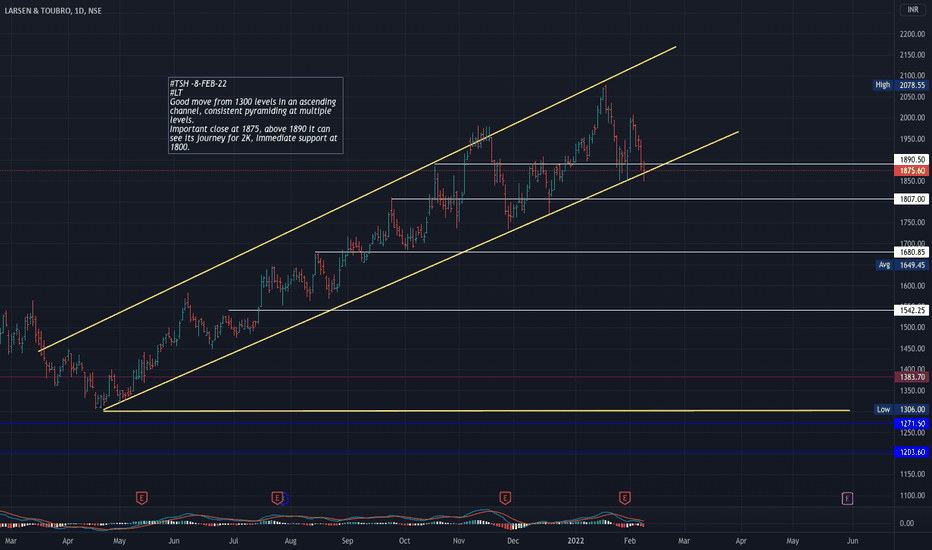Click the 1807.00 price label
Viewport: 932px width, 550px height.
[x=911, y=199]
